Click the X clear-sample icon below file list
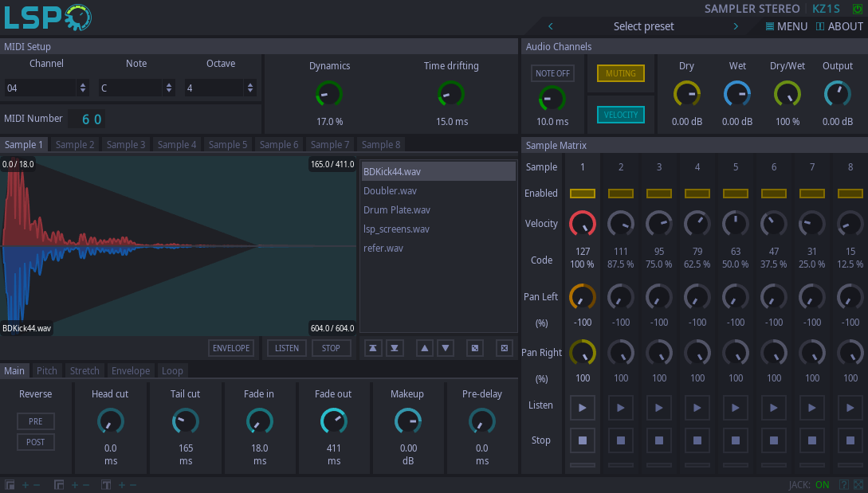Viewport: 868px width, 493px height. [x=503, y=348]
